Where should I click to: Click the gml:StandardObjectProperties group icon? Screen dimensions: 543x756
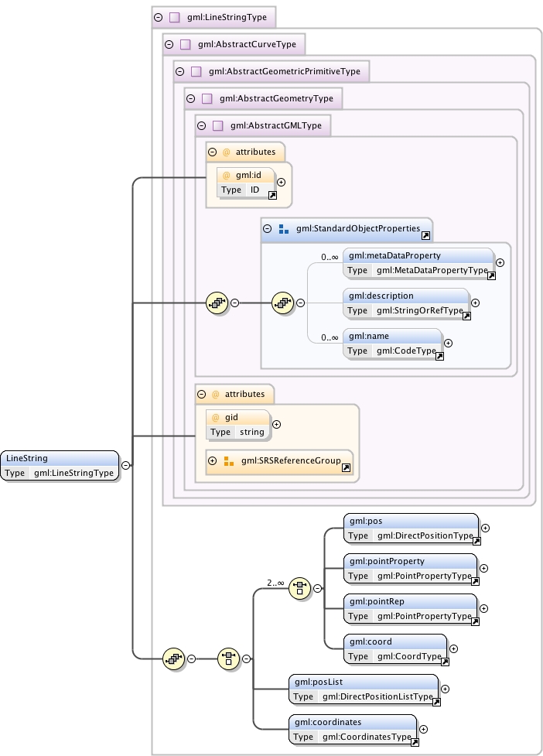(x=284, y=228)
